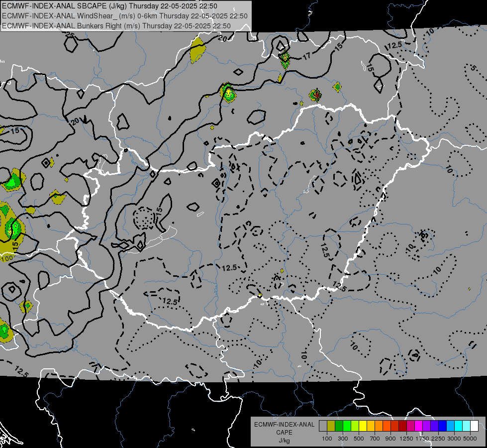Click the contour label 17 on map
The image size is (487, 448).
point(306,56)
